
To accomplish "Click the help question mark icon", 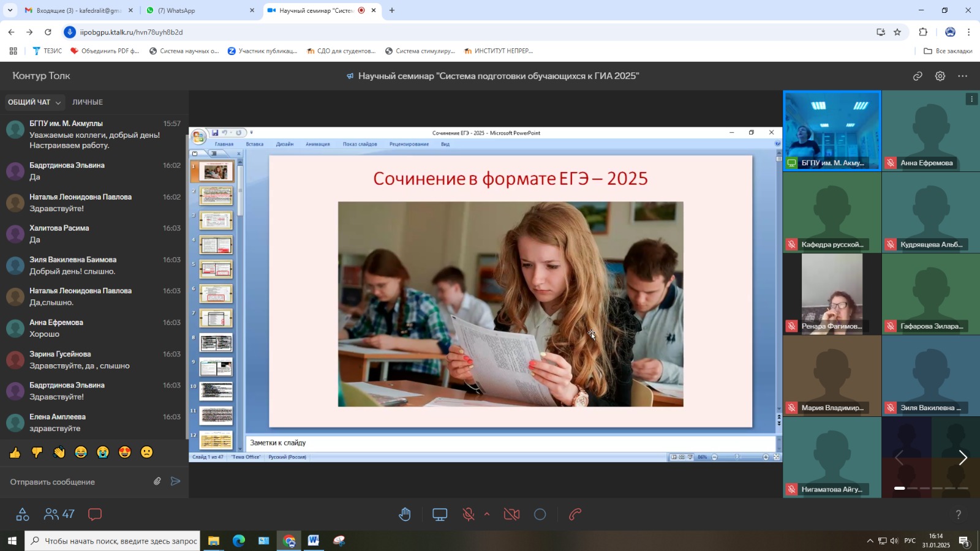I will (958, 515).
